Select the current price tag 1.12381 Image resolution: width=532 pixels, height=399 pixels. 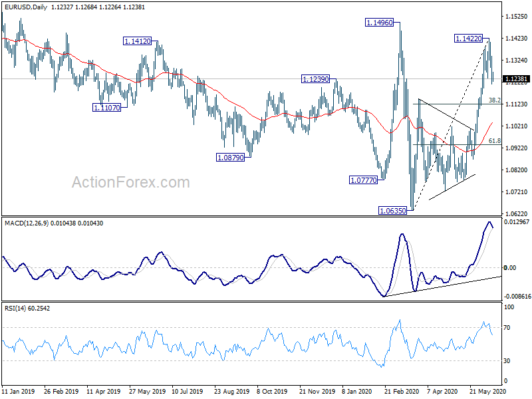[x=517, y=79]
